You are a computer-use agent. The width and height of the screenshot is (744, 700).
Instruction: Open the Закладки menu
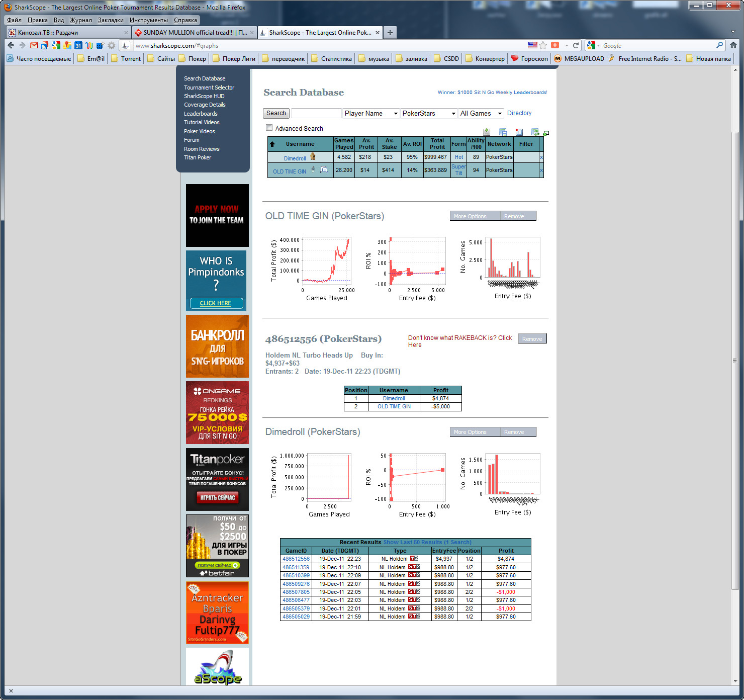pyautogui.click(x=111, y=20)
